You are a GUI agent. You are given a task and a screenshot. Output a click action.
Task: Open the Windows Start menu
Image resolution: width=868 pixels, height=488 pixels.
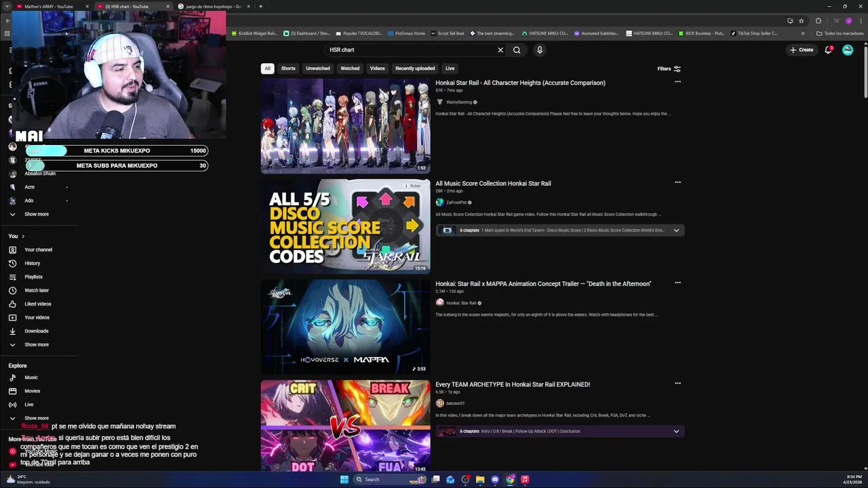344,479
